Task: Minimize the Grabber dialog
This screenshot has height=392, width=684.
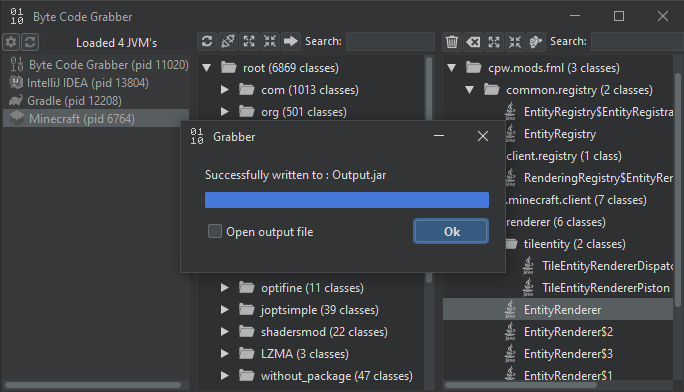Action: [x=439, y=136]
